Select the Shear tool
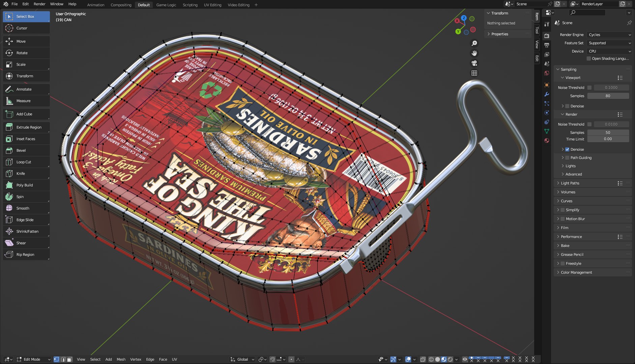 click(x=26, y=243)
